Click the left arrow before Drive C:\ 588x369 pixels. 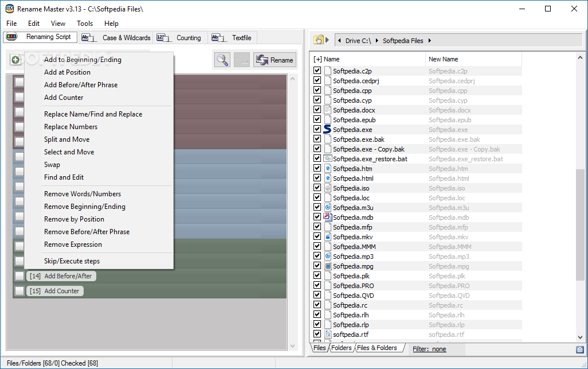340,41
